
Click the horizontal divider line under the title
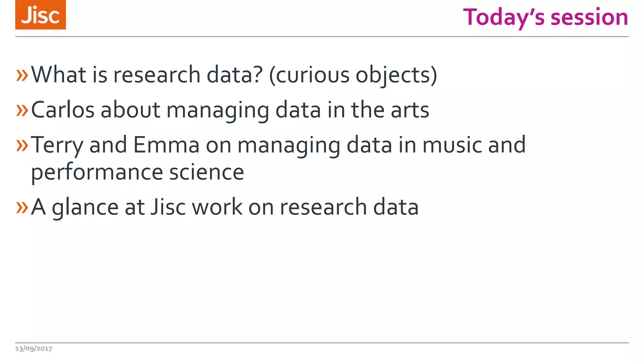click(322, 37)
